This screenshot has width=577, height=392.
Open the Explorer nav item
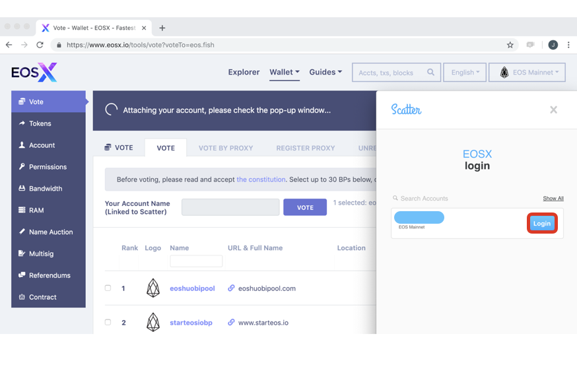click(x=244, y=72)
